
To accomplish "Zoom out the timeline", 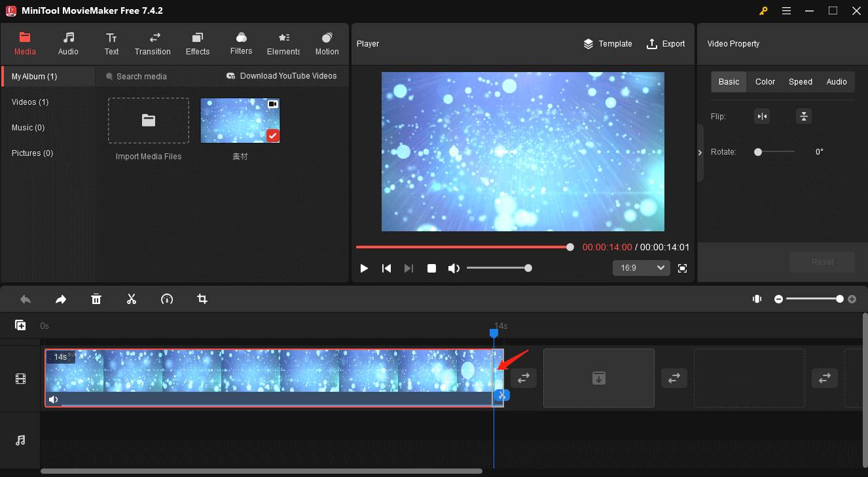I will click(x=778, y=299).
